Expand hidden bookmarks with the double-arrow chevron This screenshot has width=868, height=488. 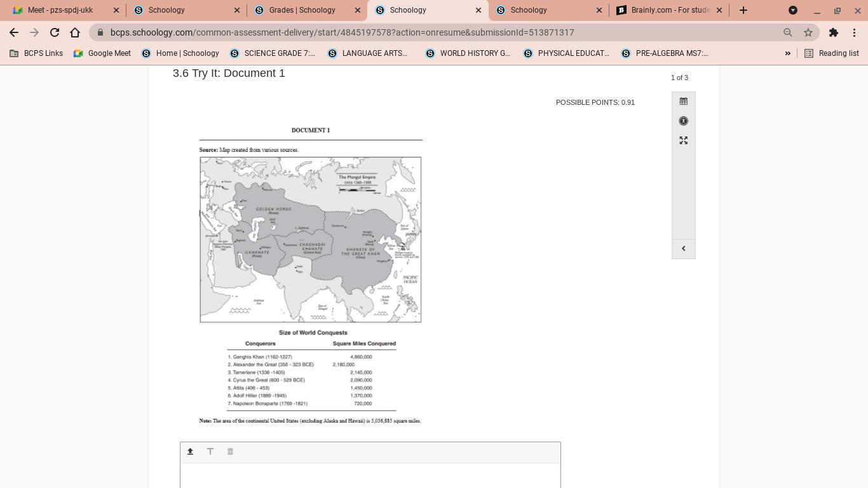coord(788,53)
